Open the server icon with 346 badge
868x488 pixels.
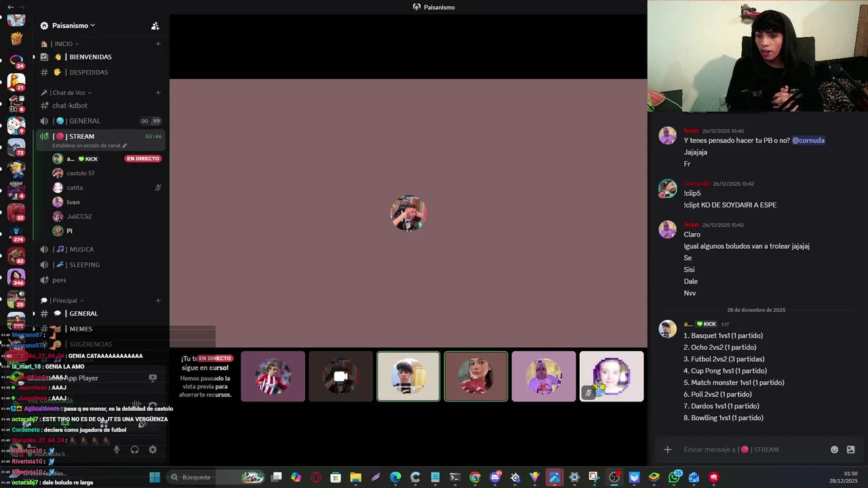[x=16, y=278]
